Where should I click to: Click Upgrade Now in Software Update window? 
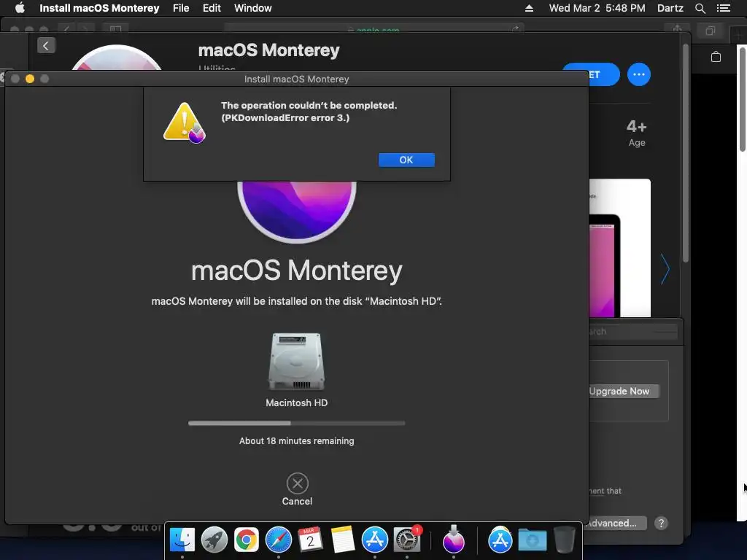pos(624,391)
